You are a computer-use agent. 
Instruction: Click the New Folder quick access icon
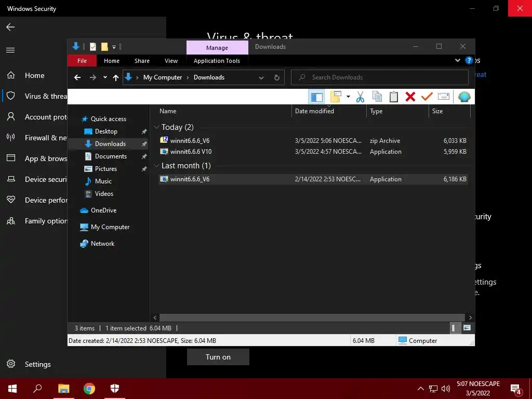[x=104, y=46]
